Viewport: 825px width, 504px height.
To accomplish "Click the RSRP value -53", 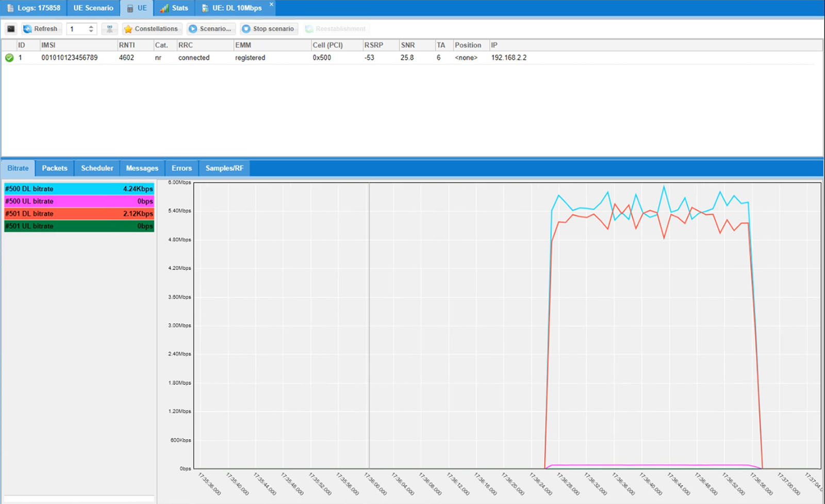I will pos(369,58).
